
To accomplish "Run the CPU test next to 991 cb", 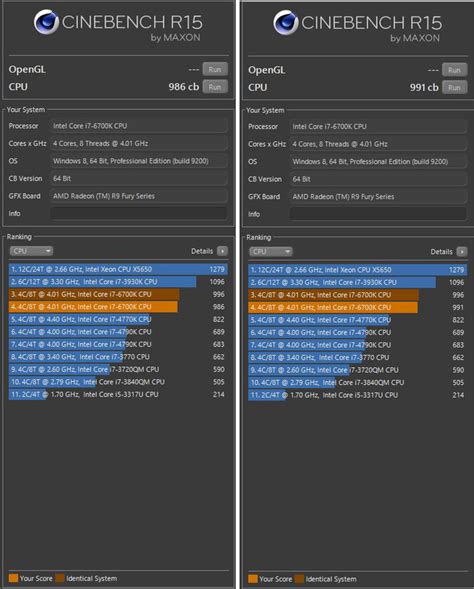I will [x=454, y=88].
